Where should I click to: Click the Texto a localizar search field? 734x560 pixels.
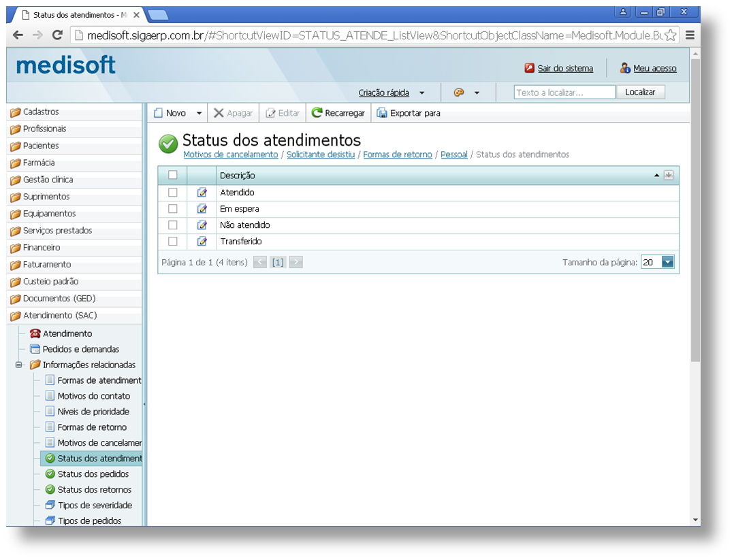point(564,93)
